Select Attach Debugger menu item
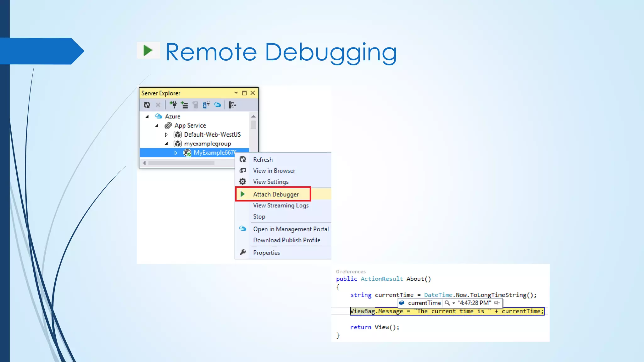Image resolution: width=644 pixels, height=362 pixels. pyautogui.click(x=283, y=194)
